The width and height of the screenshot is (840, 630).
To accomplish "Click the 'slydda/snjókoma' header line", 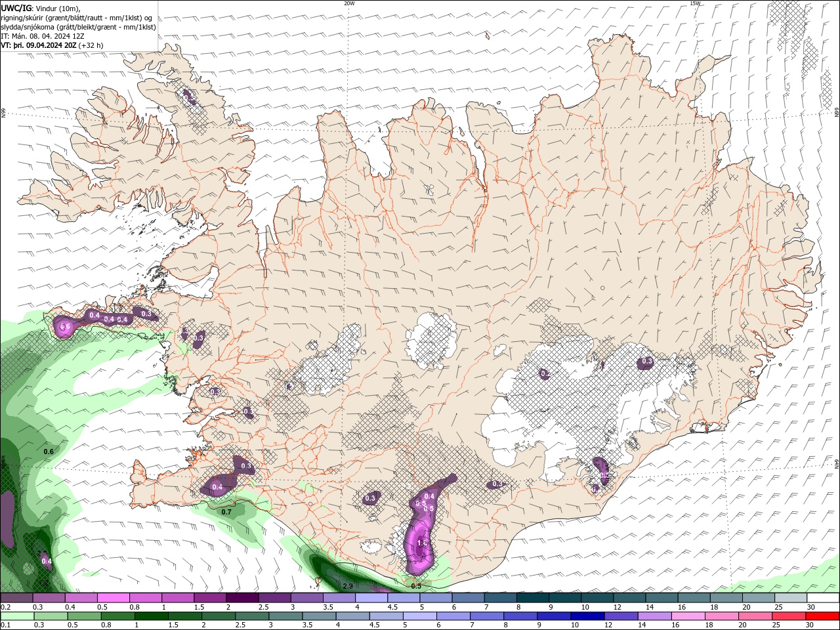I will [79, 27].
